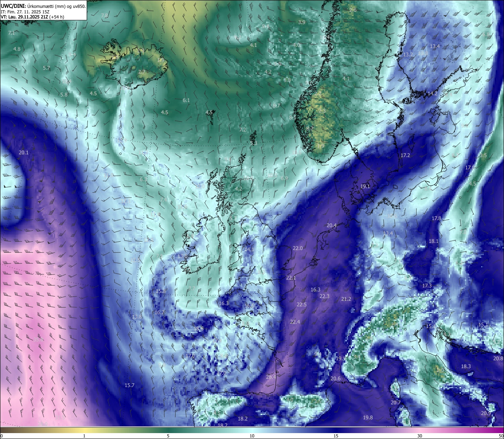This screenshot has width=504, height=439.
Task: Click the '18.3' value on the map
Action: click(x=466, y=366)
